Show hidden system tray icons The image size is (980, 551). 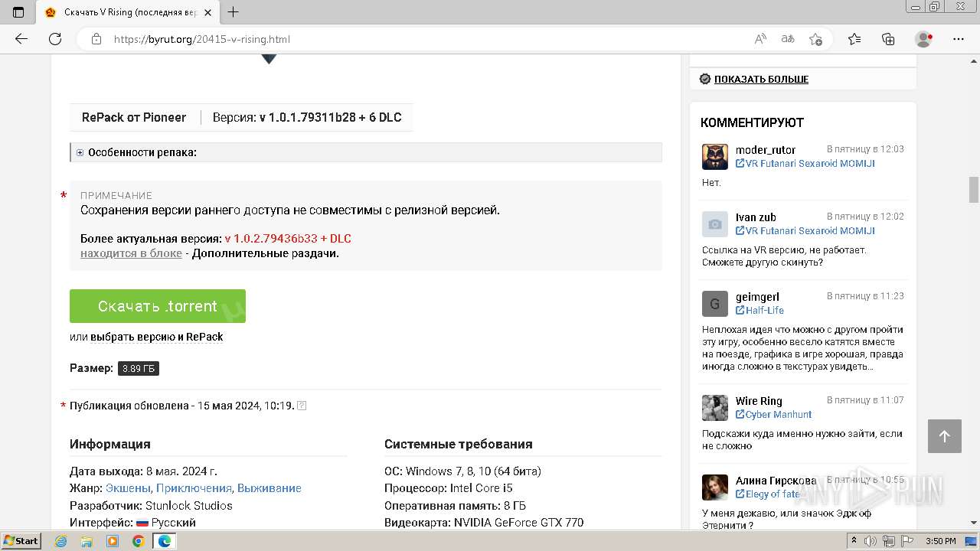(x=854, y=541)
